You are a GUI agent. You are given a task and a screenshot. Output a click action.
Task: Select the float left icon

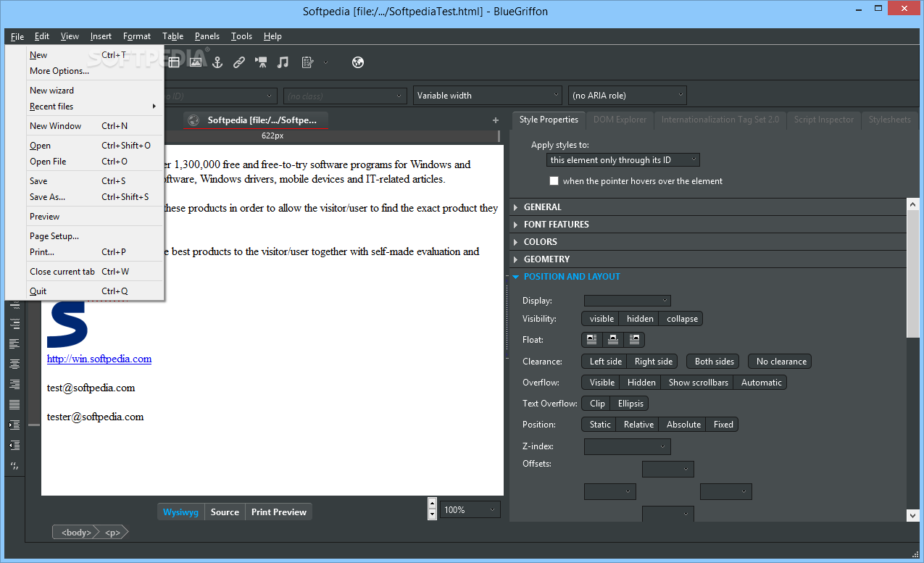592,339
